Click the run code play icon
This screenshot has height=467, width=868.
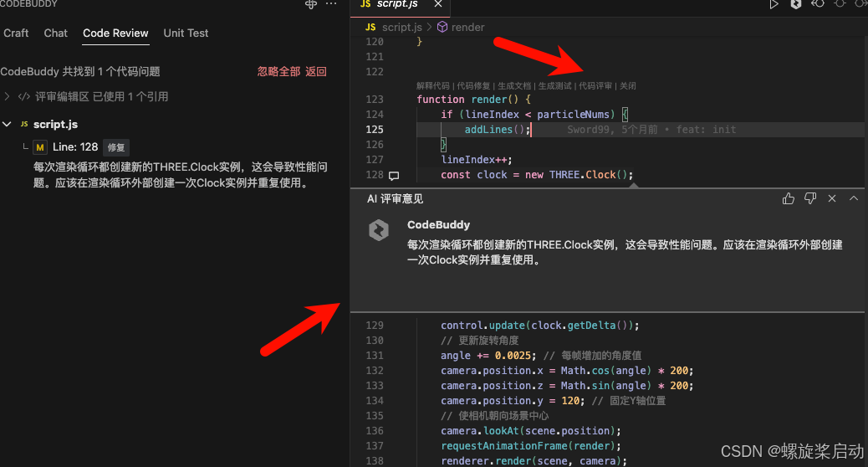774,4
